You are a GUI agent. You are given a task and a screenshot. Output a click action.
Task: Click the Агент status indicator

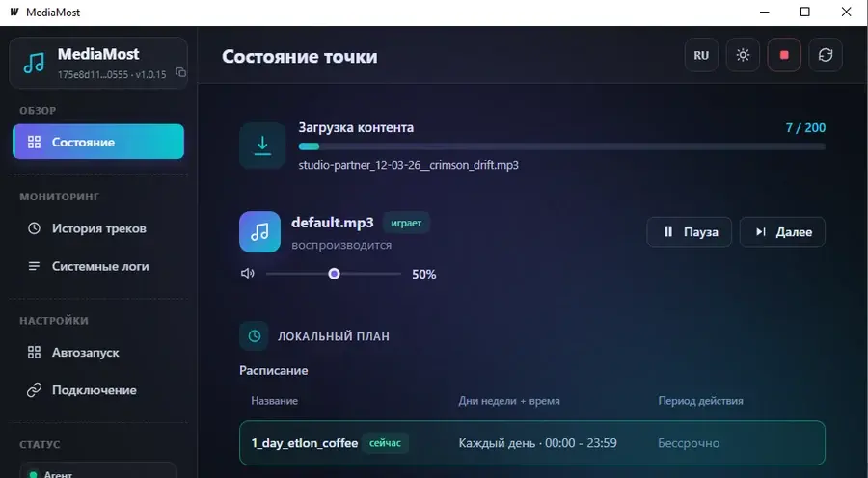pyautogui.click(x=98, y=471)
